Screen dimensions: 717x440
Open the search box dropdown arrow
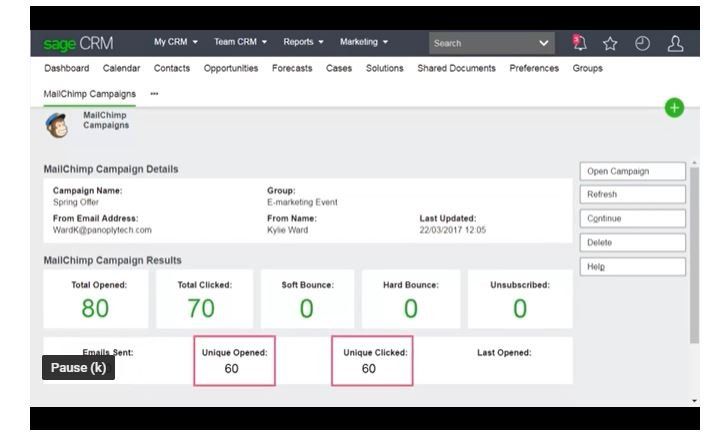(543, 43)
